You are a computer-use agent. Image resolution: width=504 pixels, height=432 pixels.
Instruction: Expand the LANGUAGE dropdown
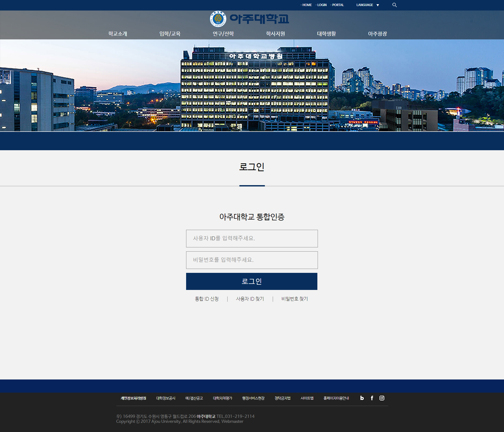[367, 5]
